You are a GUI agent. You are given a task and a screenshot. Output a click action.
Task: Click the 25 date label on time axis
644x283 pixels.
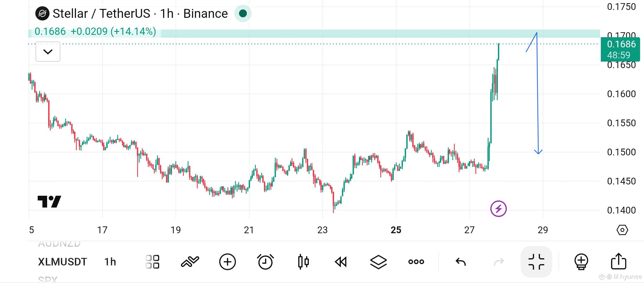pyautogui.click(x=396, y=230)
